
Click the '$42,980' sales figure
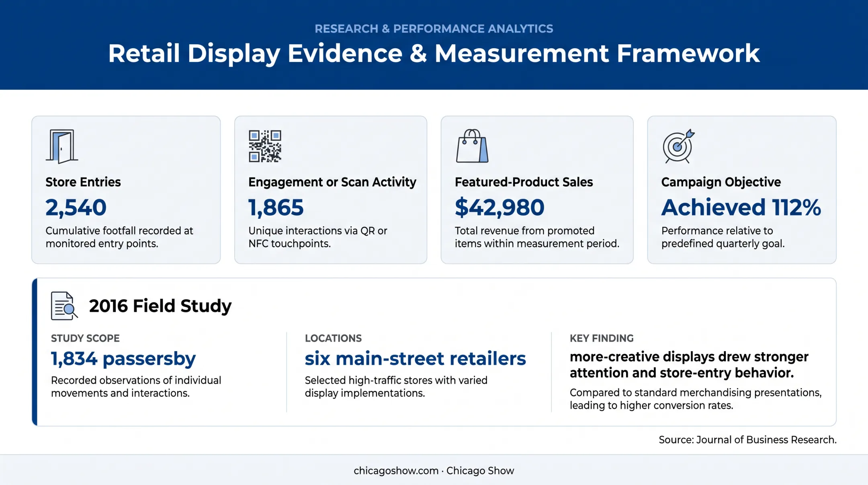[x=500, y=208]
